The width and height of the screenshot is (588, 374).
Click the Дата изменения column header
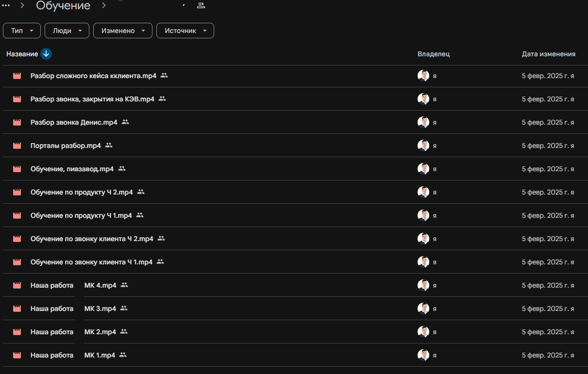pos(549,54)
